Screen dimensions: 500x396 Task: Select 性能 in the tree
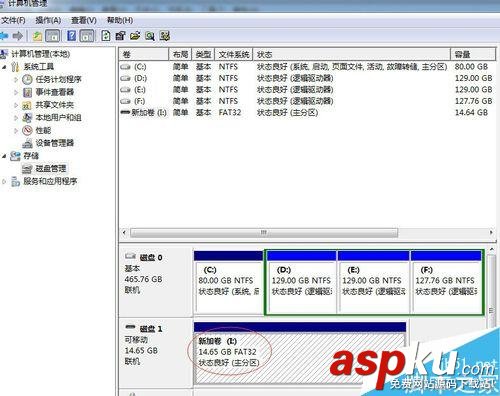43,130
